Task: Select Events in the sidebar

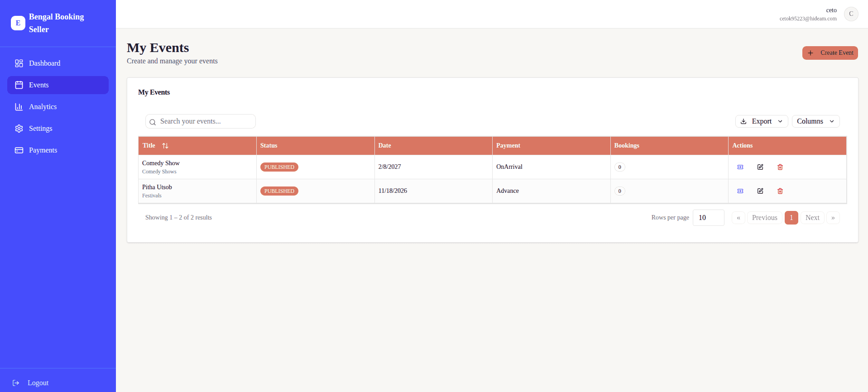Action: (x=58, y=85)
